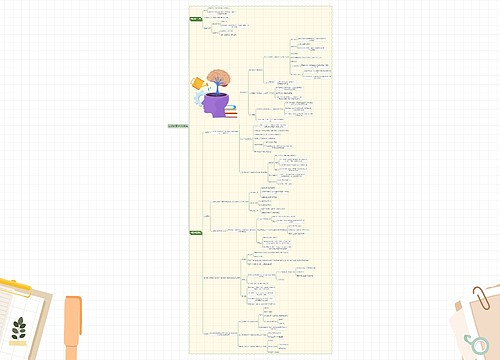This screenshot has height=360, width=500.
Task: Select the lower green branch node
Action: (x=196, y=233)
